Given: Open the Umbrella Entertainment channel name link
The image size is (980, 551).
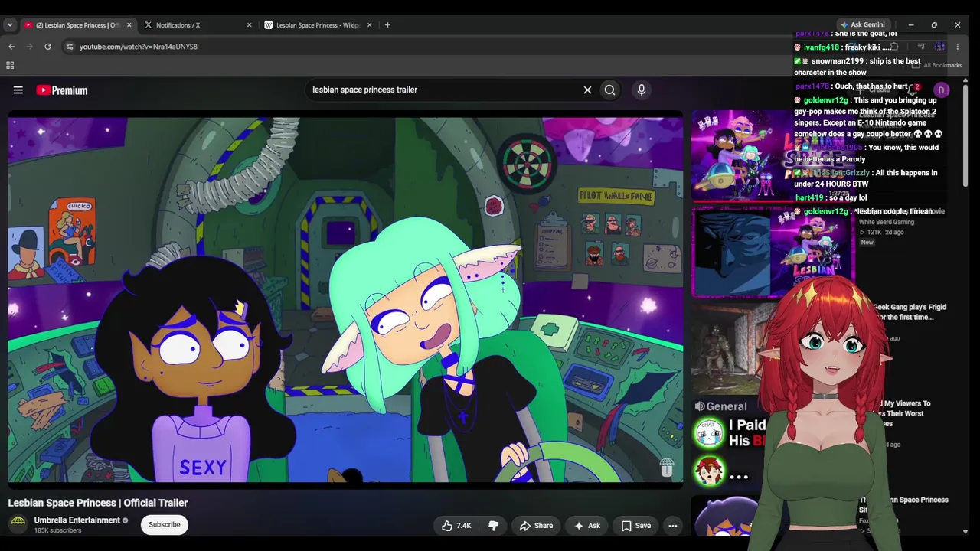Looking at the screenshot, I should pyautogui.click(x=77, y=520).
